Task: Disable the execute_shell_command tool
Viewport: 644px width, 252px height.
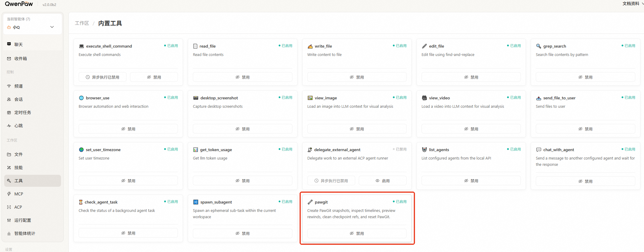Action: click(154, 77)
